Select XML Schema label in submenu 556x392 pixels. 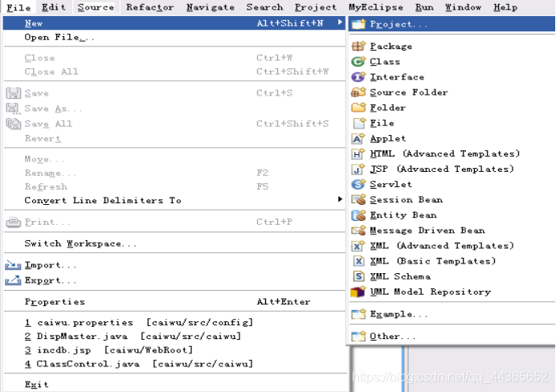pyautogui.click(x=400, y=276)
